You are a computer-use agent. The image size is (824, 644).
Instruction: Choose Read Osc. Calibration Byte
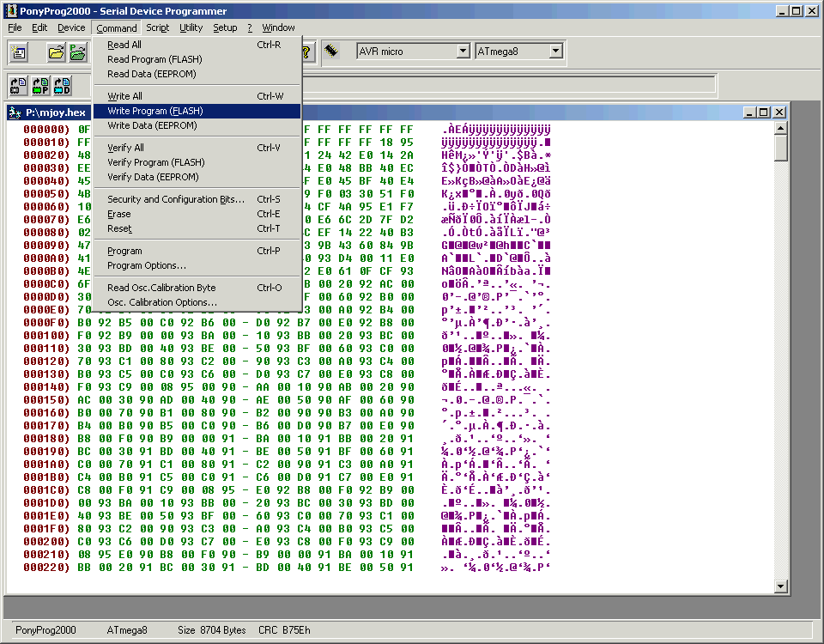click(x=161, y=288)
